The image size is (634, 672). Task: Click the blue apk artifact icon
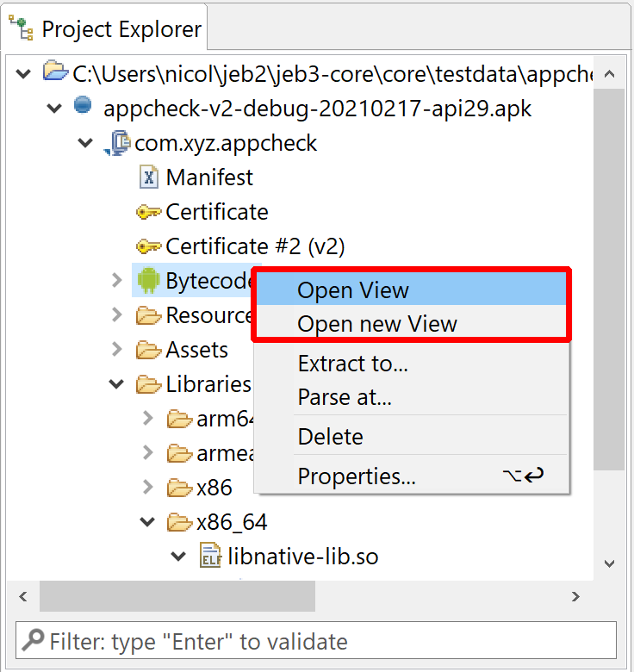(x=83, y=105)
